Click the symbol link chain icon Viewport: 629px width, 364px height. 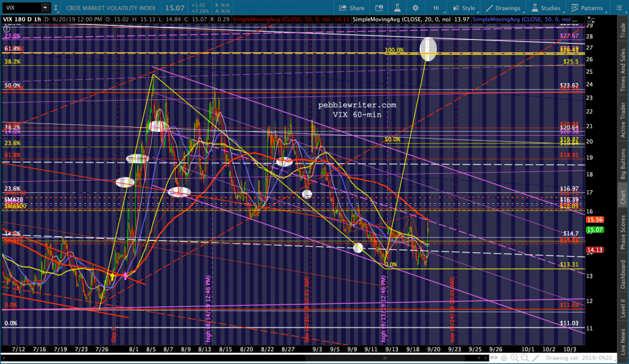(56, 7)
